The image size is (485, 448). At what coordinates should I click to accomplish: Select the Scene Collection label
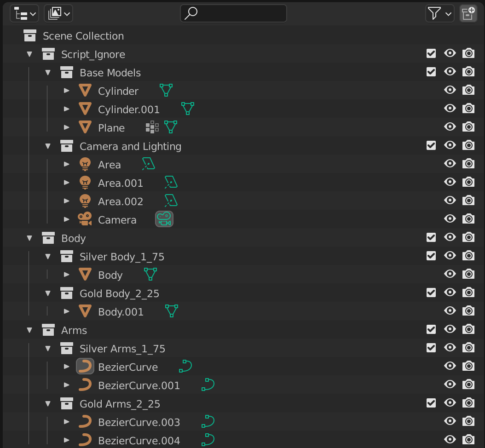(x=83, y=36)
